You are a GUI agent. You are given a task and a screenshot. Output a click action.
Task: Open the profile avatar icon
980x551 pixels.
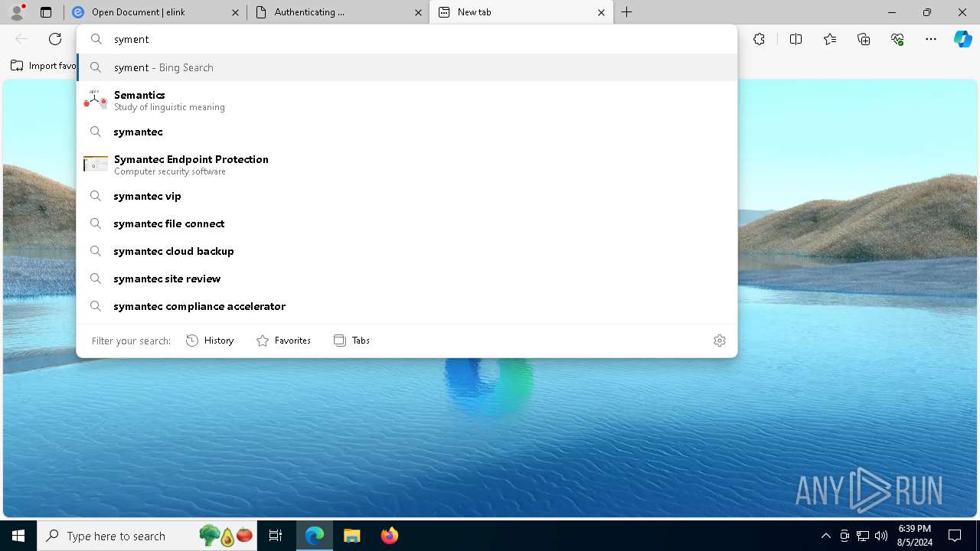tap(17, 12)
